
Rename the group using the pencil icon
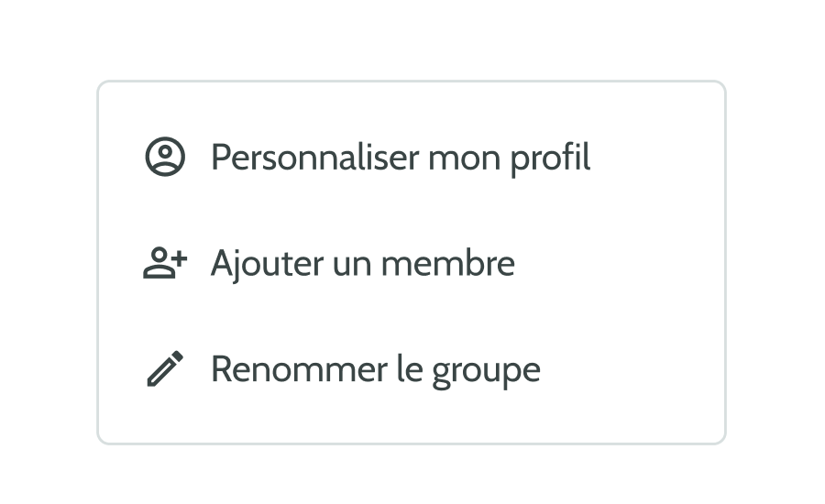coord(165,368)
